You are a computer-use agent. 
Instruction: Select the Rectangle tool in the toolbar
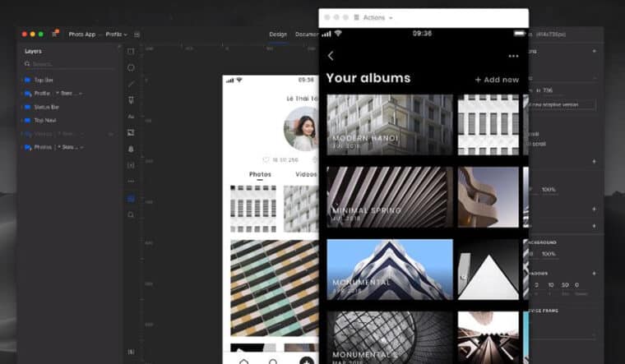pos(131,51)
